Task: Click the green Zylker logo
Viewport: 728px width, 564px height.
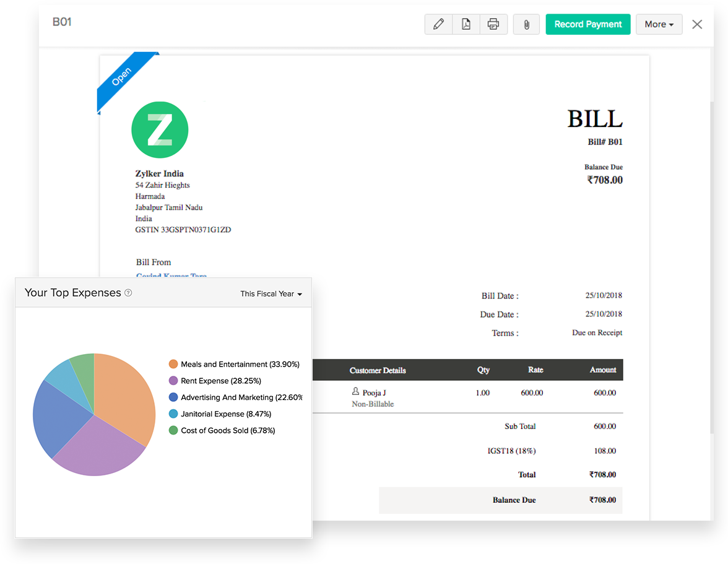Action: point(160,129)
